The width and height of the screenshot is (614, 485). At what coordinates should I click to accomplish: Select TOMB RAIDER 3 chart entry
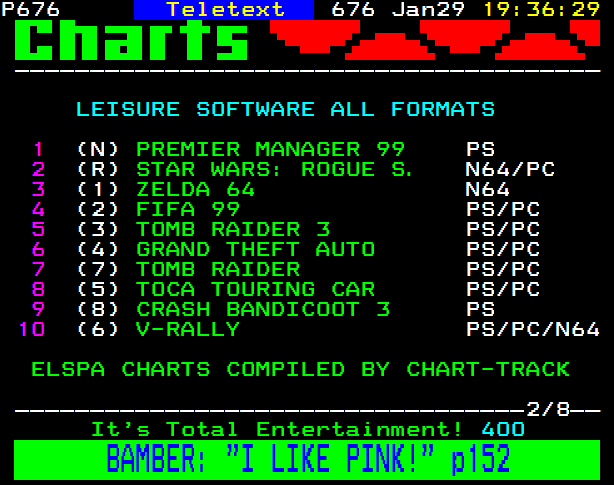233,229
